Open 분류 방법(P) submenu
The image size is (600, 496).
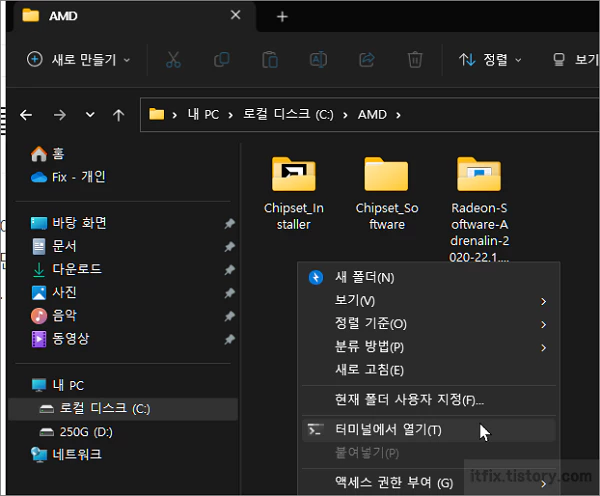coord(429,347)
